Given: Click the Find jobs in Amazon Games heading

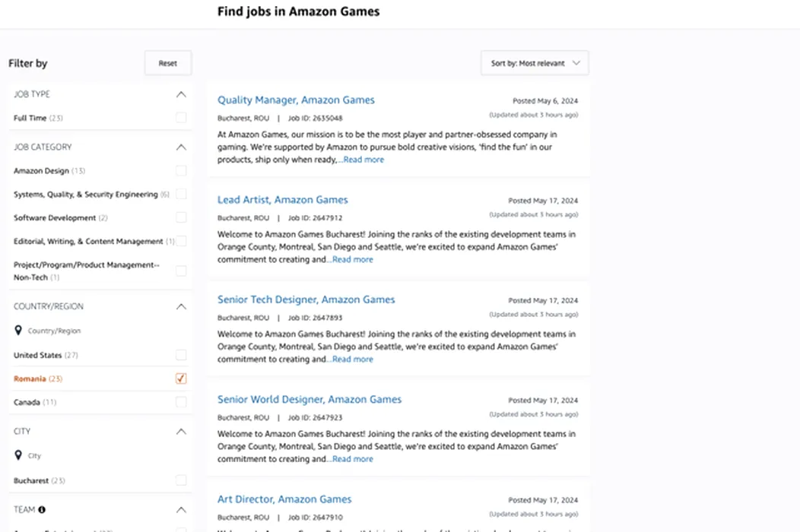Looking at the screenshot, I should (298, 11).
